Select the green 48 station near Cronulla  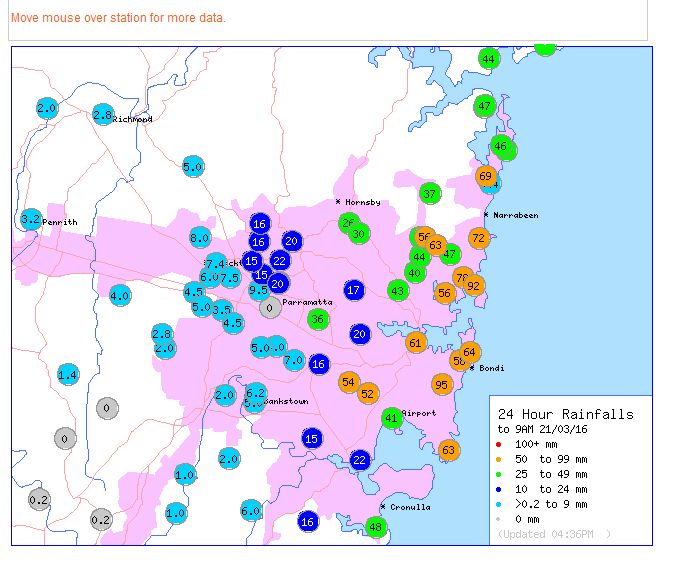(376, 527)
